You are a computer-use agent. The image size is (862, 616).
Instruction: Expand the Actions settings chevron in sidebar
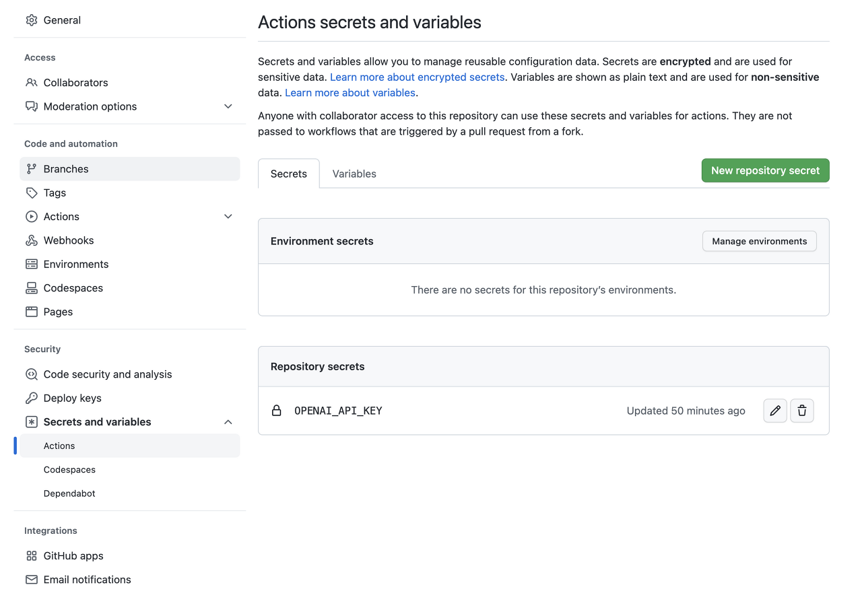228,217
